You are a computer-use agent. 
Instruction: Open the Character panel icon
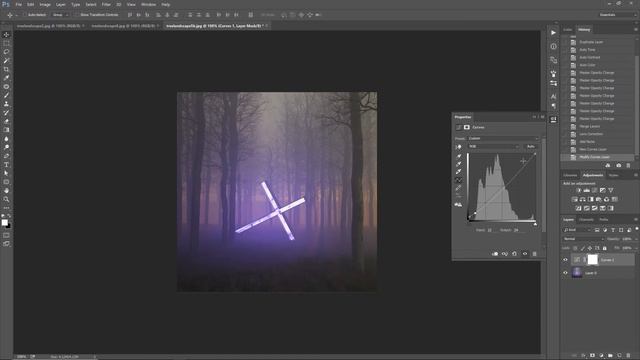pos(553,96)
